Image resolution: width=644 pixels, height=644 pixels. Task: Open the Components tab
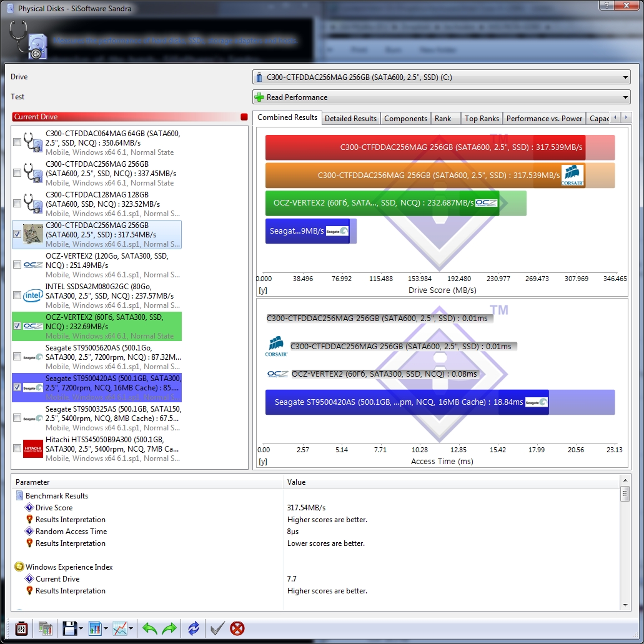405,118
